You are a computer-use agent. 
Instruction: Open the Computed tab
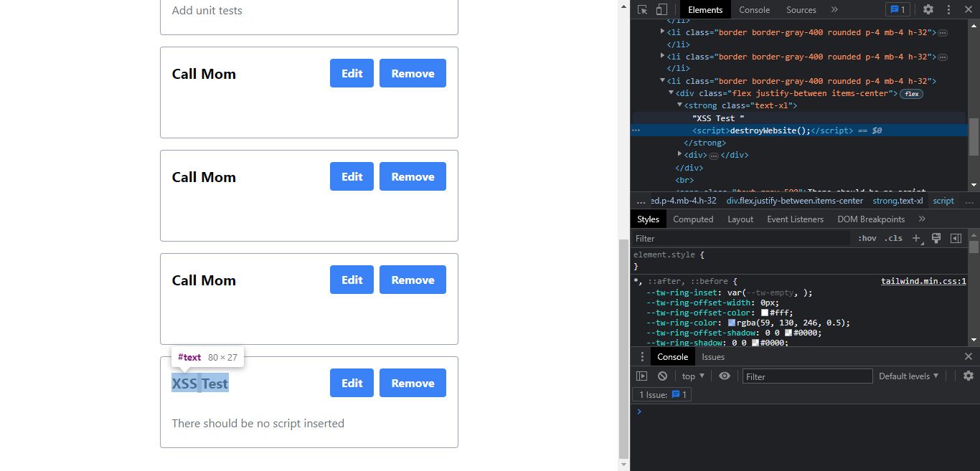pos(693,219)
